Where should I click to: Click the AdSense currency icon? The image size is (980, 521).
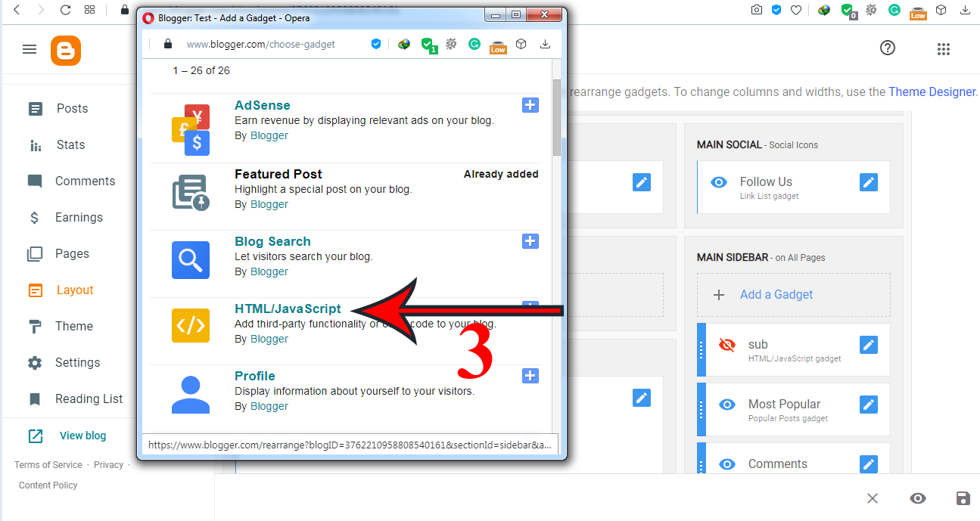click(x=191, y=129)
